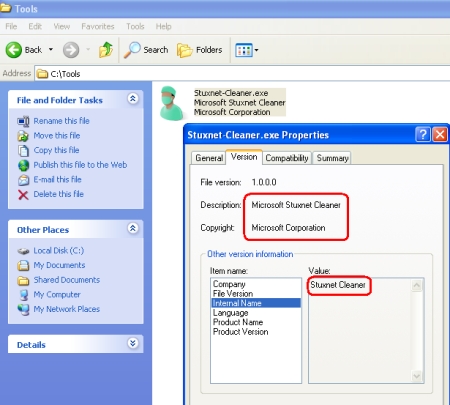The image size is (450, 405).
Task: Open the Favorites menu
Action: click(x=98, y=26)
